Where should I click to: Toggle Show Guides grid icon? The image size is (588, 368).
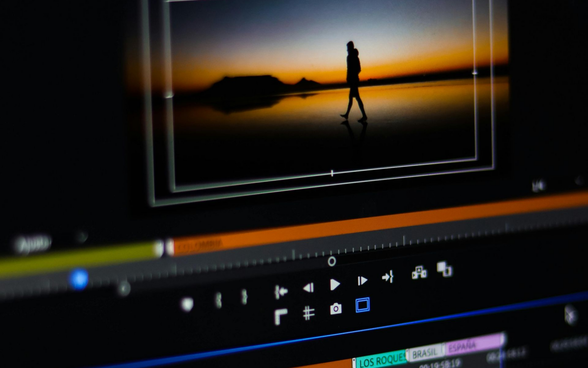pyautogui.click(x=308, y=313)
